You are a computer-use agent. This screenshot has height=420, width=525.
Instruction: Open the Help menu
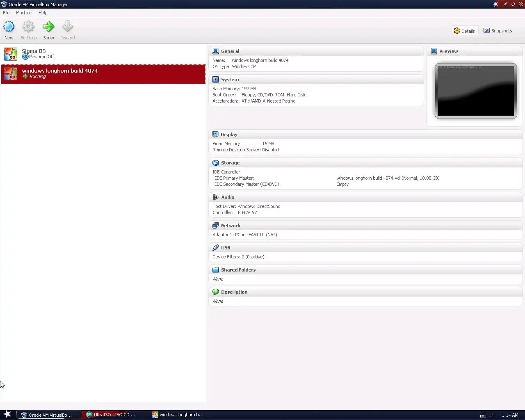43,13
